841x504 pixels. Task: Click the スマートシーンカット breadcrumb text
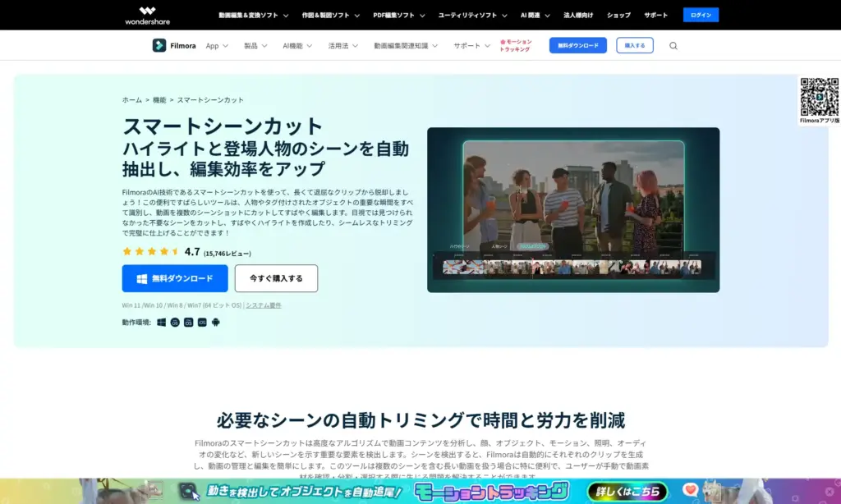click(210, 100)
